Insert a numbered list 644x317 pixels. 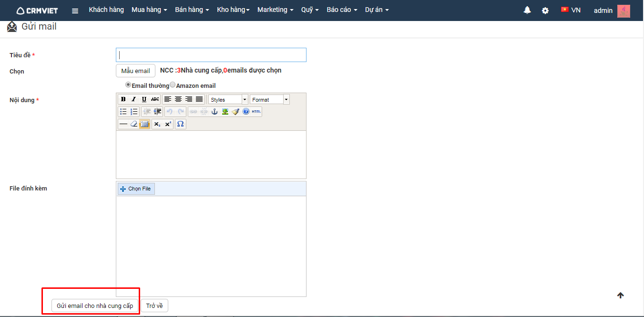point(134,112)
